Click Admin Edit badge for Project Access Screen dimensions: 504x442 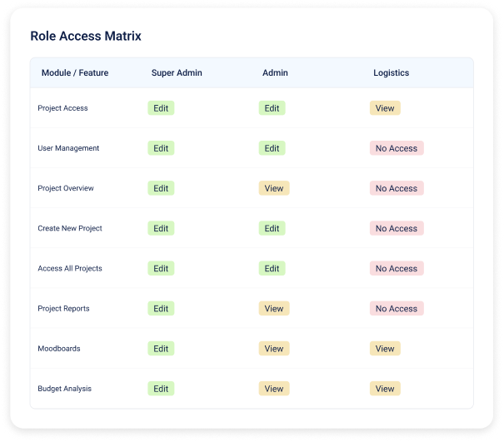coord(272,108)
